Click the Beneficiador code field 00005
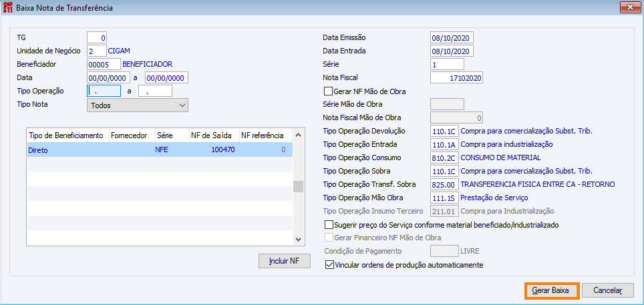Screen dimensions: 644x305 tap(104, 64)
